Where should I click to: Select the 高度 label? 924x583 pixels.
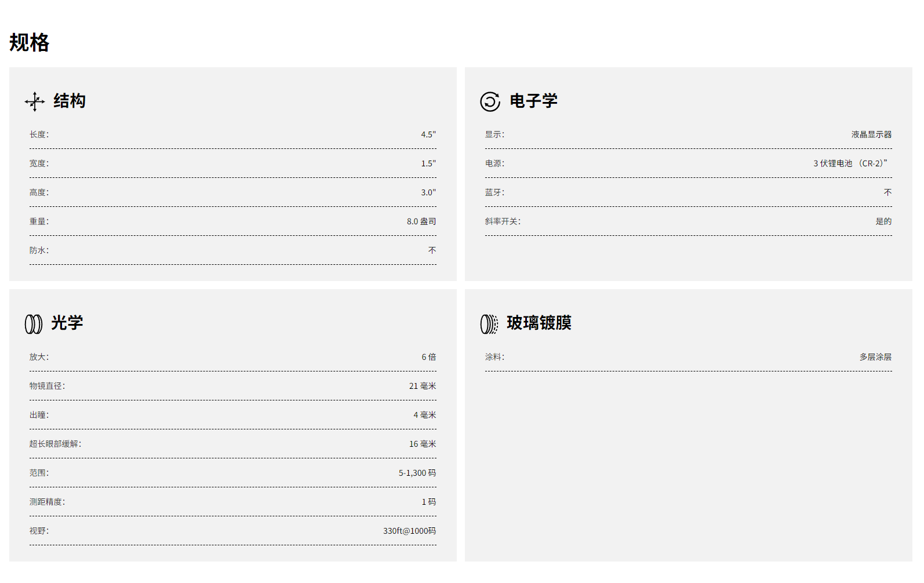pyautogui.click(x=39, y=192)
